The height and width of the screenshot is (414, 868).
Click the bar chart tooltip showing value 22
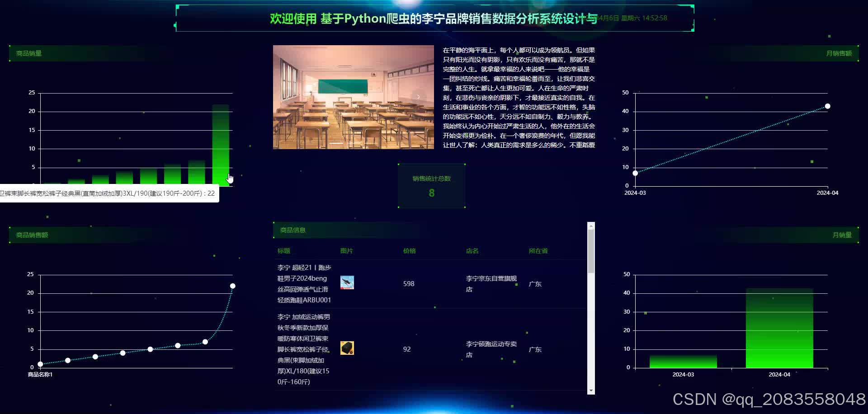pos(109,193)
